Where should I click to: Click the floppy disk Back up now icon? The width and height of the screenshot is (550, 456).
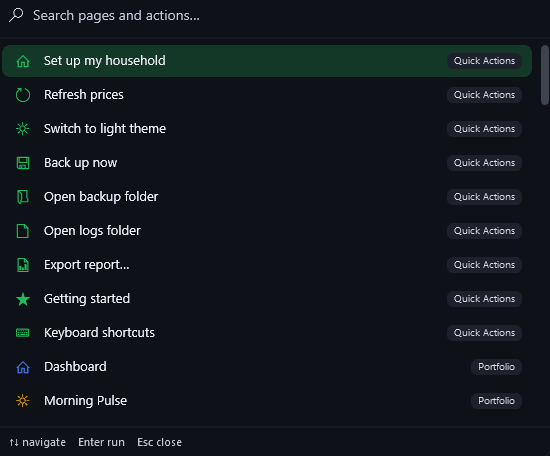pyautogui.click(x=23, y=163)
